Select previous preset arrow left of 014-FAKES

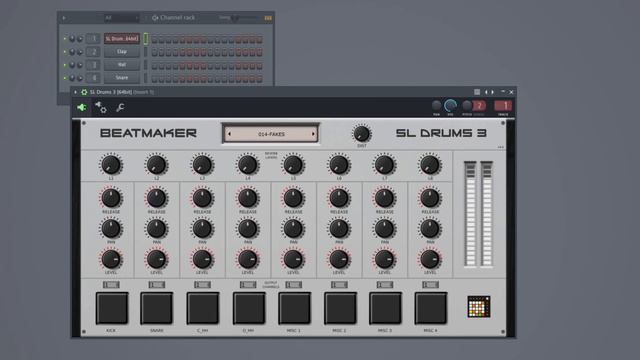pyautogui.click(x=229, y=134)
